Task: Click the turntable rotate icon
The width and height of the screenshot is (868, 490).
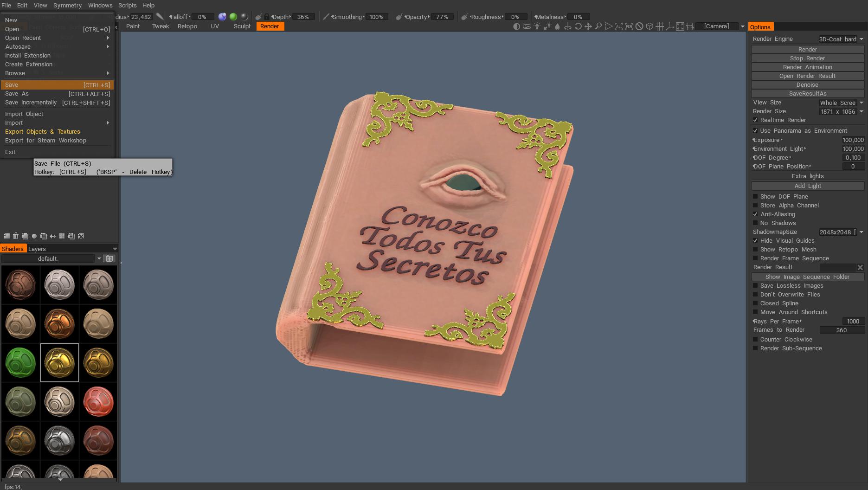Action: [x=567, y=26]
